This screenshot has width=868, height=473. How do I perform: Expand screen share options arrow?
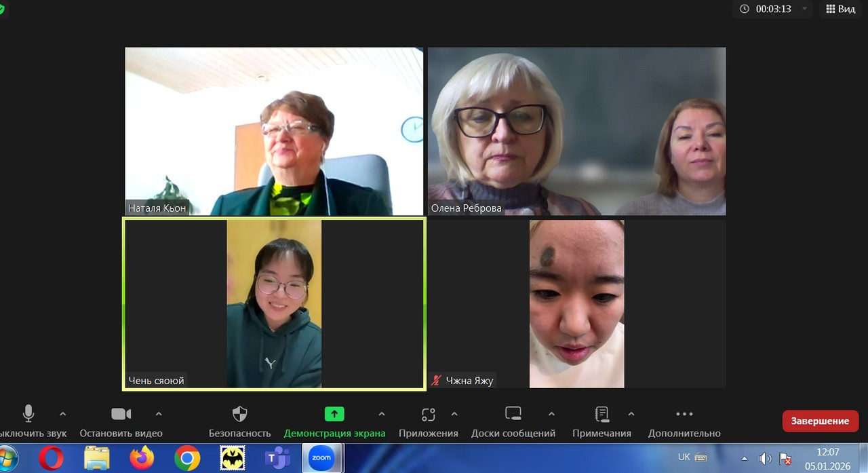click(381, 413)
